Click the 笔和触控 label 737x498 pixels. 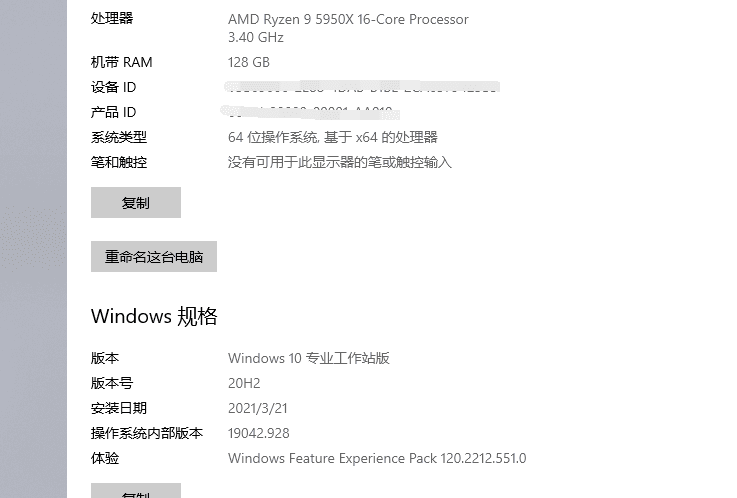tap(119, 162)
